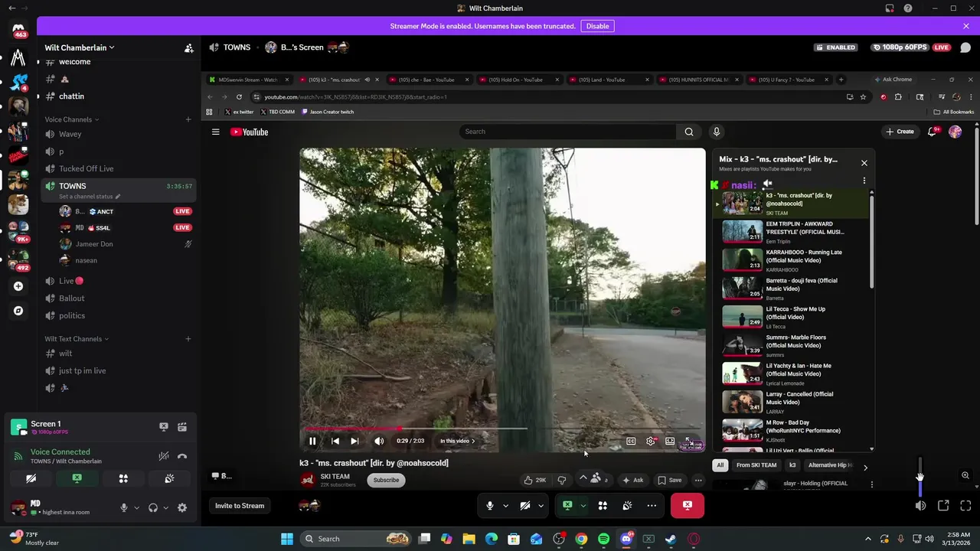This screenshot has width=980, height=551.
Task: Open Discord help question mark icon
Action: tap(907, 8)
